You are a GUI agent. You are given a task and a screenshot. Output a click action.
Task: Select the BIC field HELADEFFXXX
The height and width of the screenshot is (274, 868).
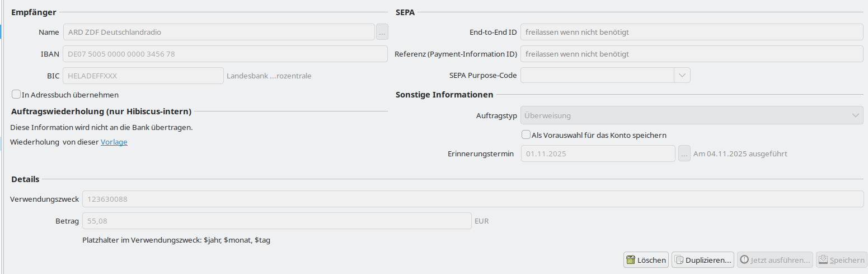point(143,76)
